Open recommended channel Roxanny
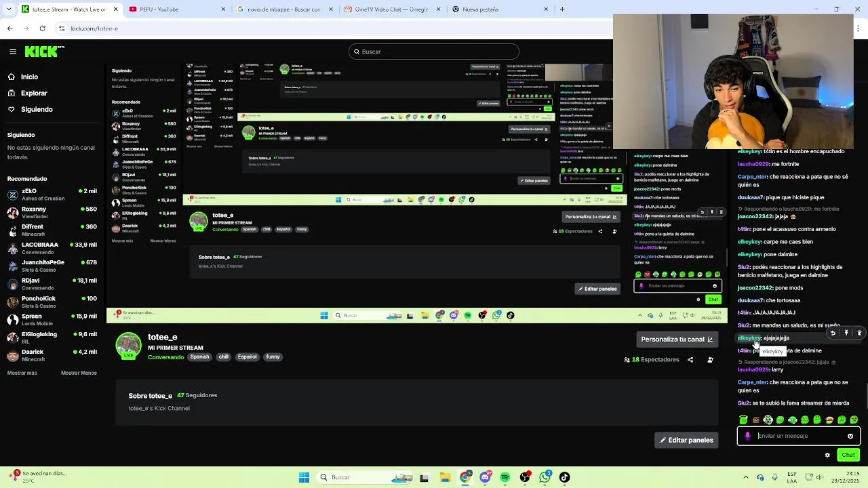The height and width of the screenshot is (488, 868). 52,213
